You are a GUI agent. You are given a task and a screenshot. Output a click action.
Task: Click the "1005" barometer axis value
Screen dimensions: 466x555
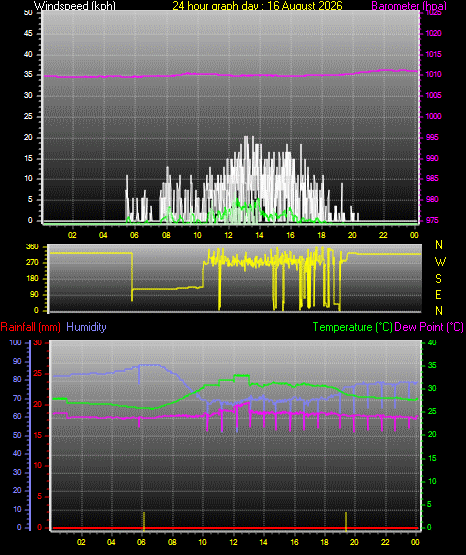point(433,95)
